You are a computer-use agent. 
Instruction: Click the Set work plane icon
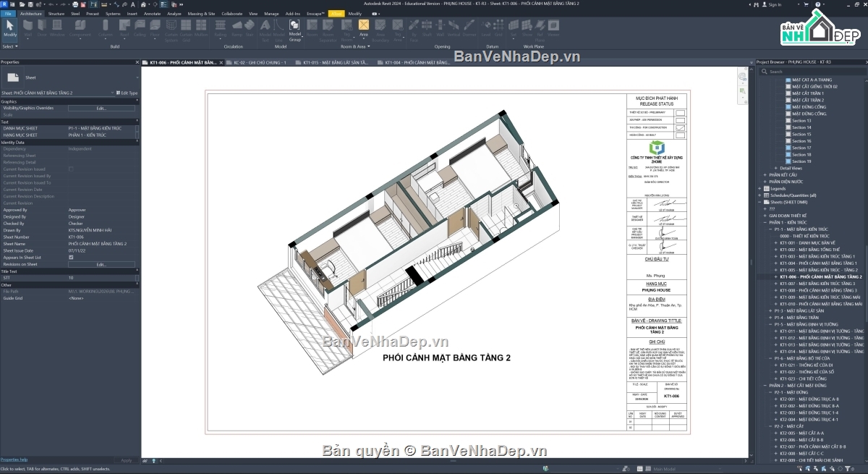[x=514, y=25]
